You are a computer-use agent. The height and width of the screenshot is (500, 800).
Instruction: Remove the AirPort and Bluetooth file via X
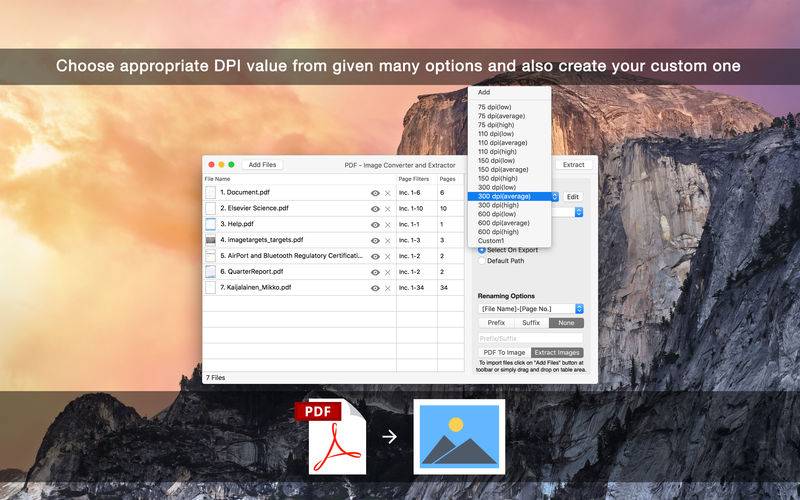(x=388, y=256)
